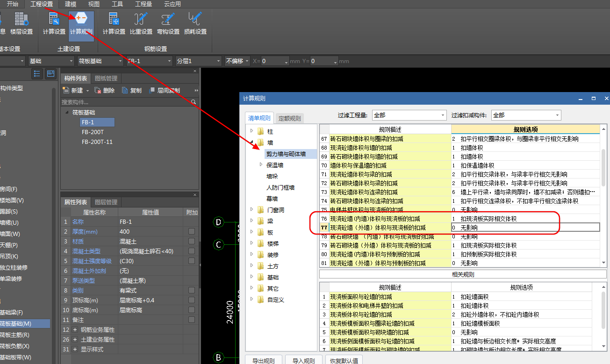Click the 导出规则 button
Viewport: 610px width, 364px height.
pyautogui.click(x=264, y=360)
